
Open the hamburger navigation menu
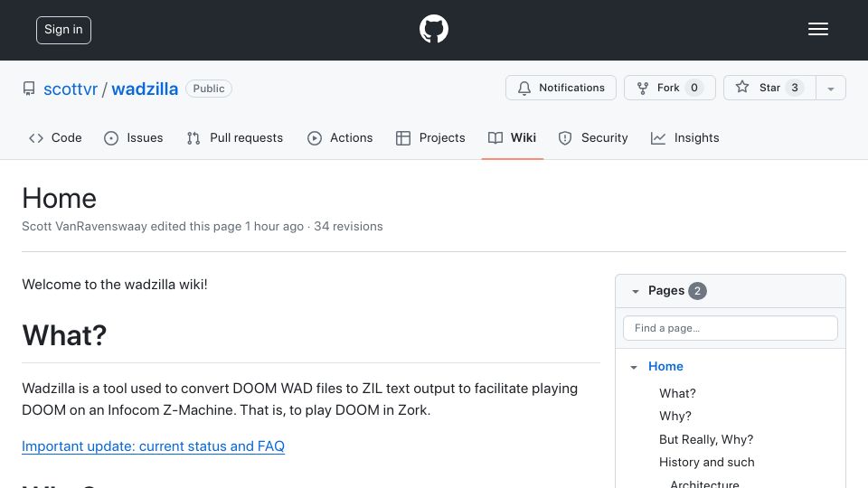[x=817, y=29]
